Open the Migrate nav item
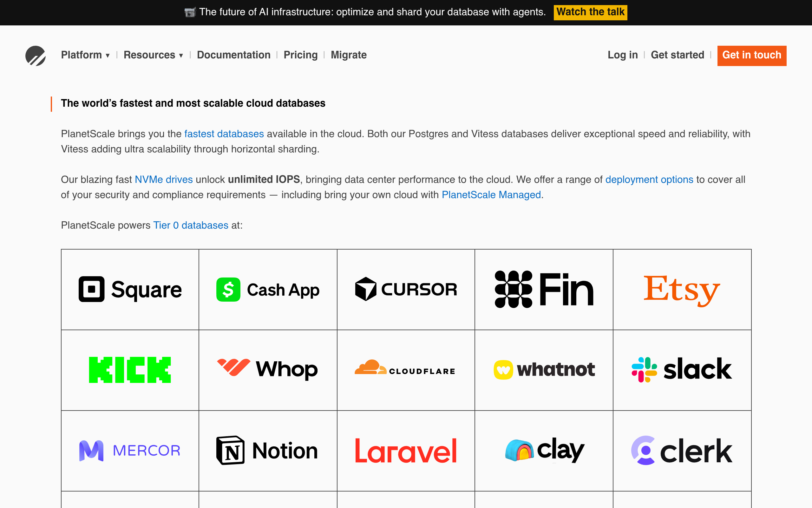Viewport: 812px width, 508px height. point(349,55)
